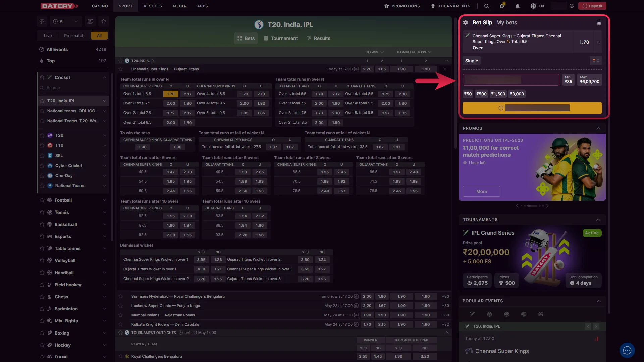The width and height of the screenshot is (644, 362).
Task: Go to previous promo with left arrow
Action: (517, 206)
